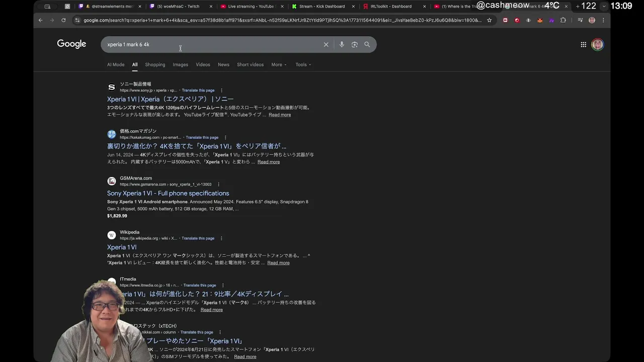This screenshot has width=644, height=362.
Task: Open three-dot options for nikkei result
Action: pyautogui.click(x=220, y=332)
